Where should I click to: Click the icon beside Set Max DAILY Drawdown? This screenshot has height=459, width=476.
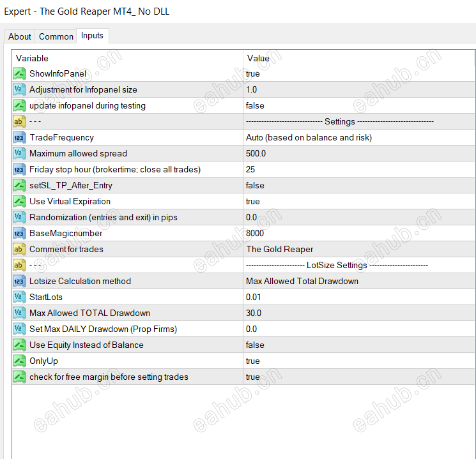(19, 329)
